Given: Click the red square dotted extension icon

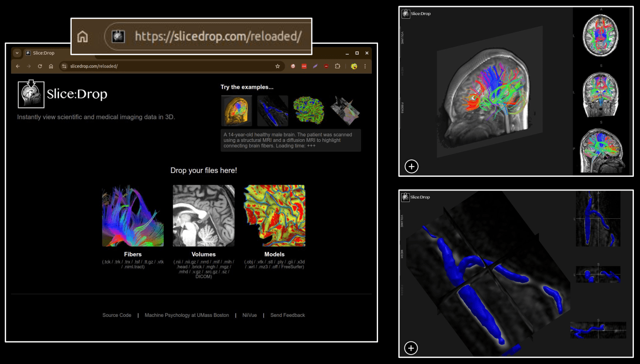Looking at the screenshot, I should (304, 66).
